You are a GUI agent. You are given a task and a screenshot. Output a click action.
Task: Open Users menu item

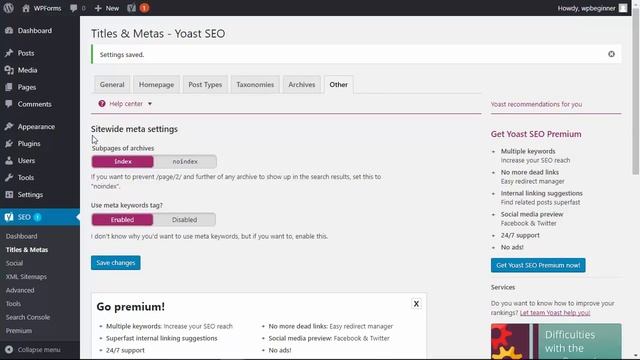[x=26, y=160]
